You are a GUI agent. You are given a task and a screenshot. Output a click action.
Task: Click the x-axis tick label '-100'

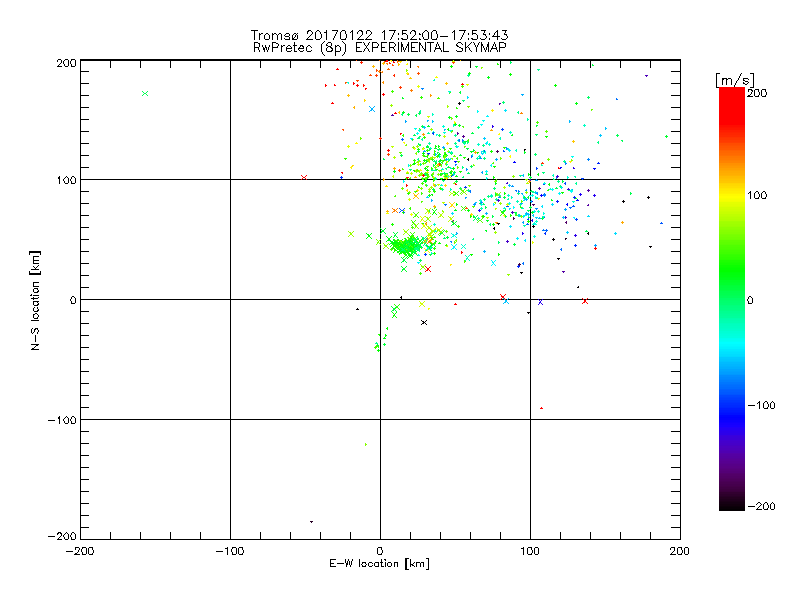230,551
